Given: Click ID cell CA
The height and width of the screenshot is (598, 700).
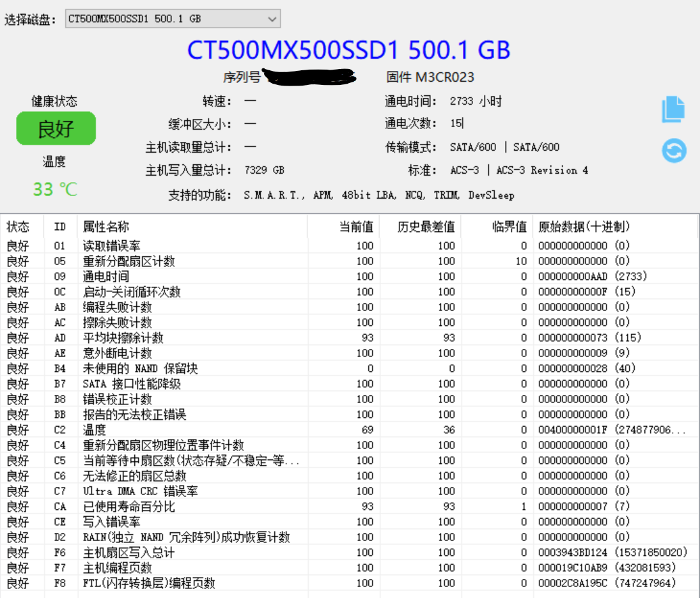Looking at the screenshot, I should click(60, 507).
